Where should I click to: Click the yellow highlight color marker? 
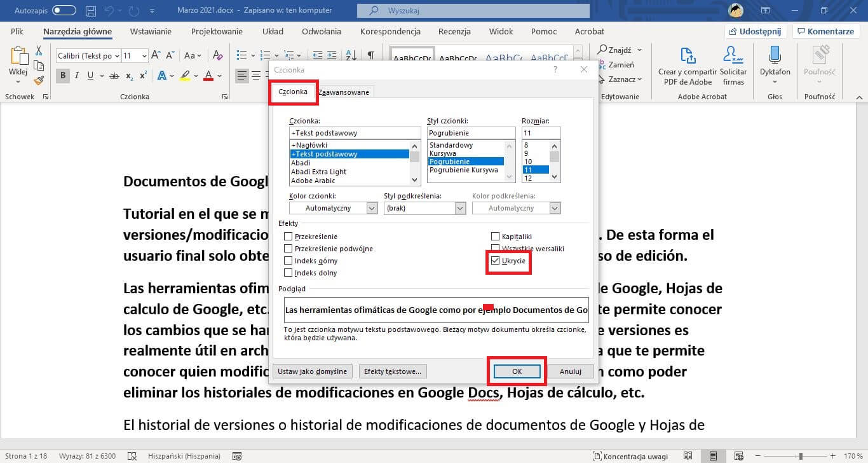pos(185,76)
